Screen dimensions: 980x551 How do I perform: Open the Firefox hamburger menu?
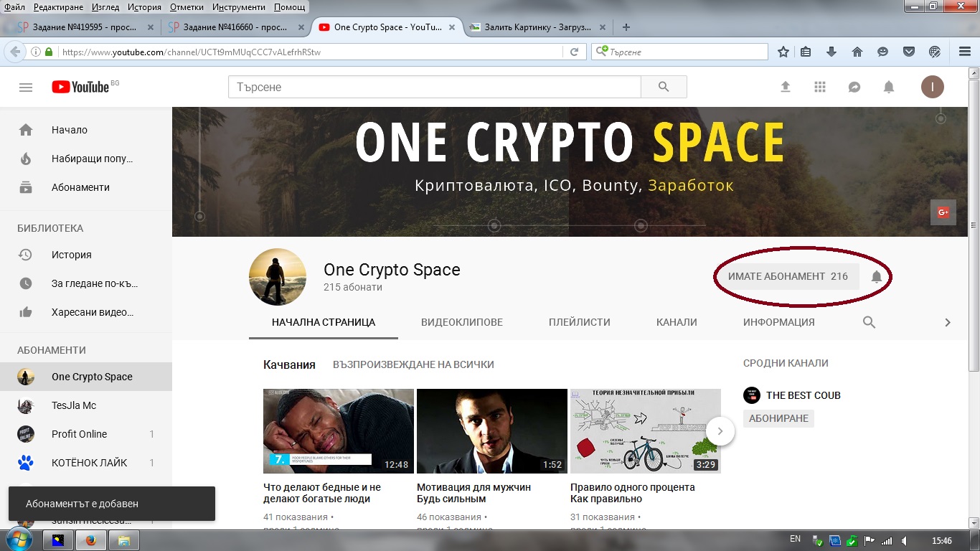(x=965, y=52)
